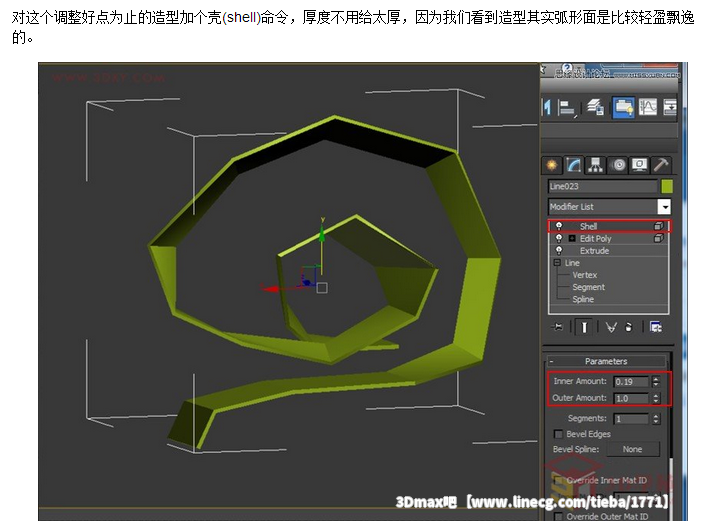The width and height of the screenshot is (708, 521).
Task: Select the Edit Poly modifier in the stack
Action: (595, 238)
